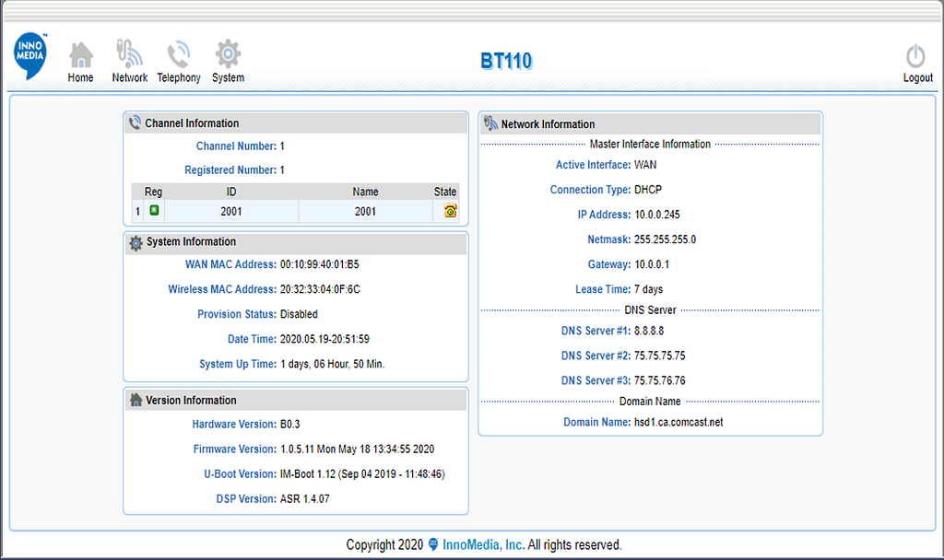This screenshot has height=560, width=944.
Task: Click the Date Time value 2020.05.19-20:51:59
Action: pos(324,339)
